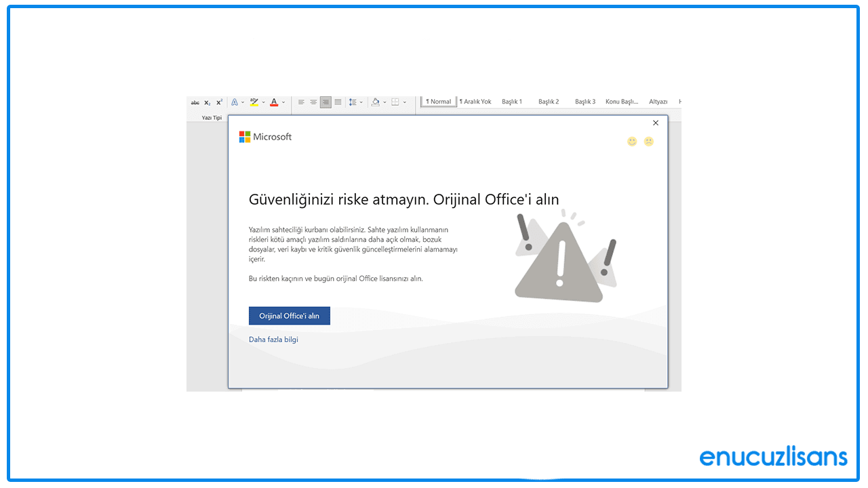Select the Normal style
The width and height of the screenshot is (868, 488).
pyautogui.click(x=439, y=102)
